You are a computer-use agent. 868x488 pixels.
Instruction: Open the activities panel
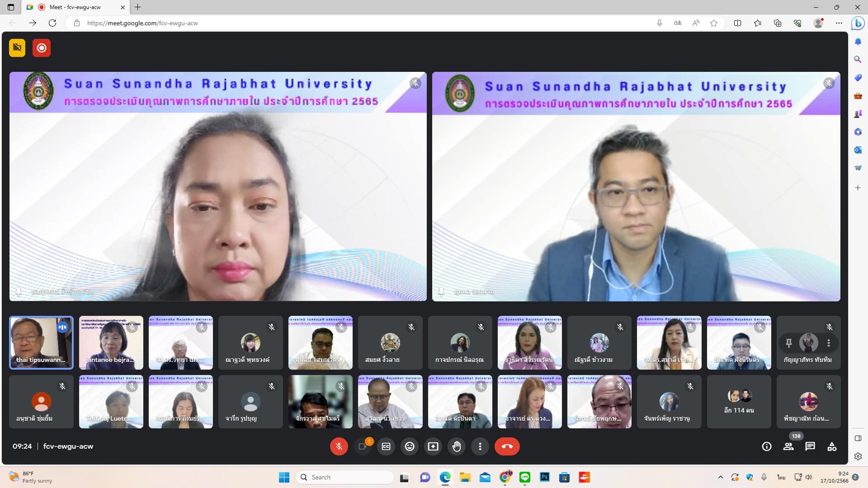coord(832,446)
